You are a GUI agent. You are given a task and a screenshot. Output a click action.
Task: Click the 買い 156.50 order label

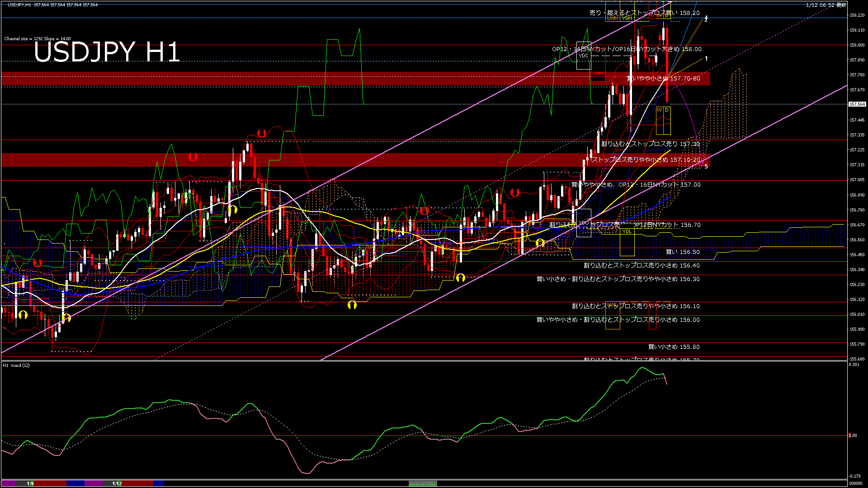click(683, 252)
